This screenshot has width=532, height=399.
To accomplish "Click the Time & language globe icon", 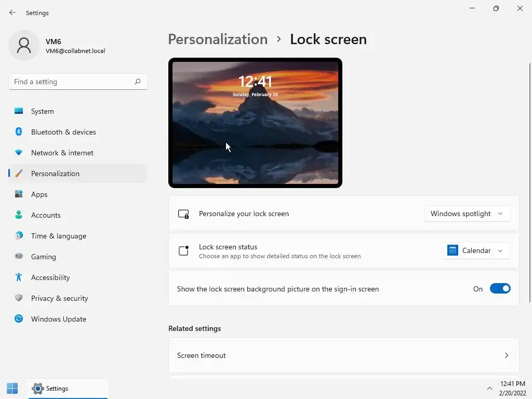I will pos(19,235).
